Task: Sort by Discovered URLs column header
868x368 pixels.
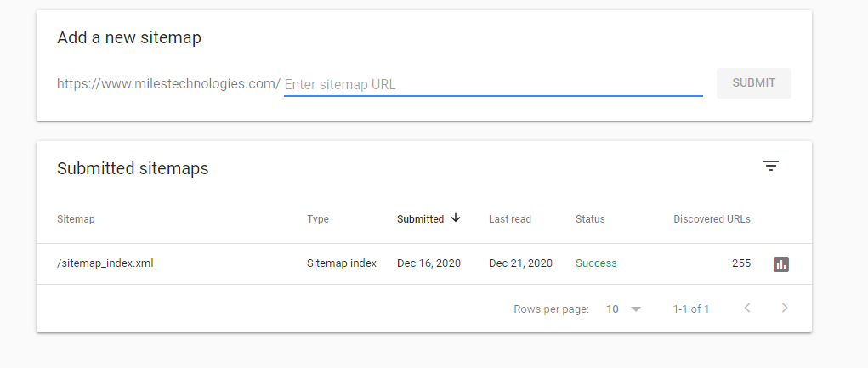Action: pyautogui.click(x=712, y=219)
